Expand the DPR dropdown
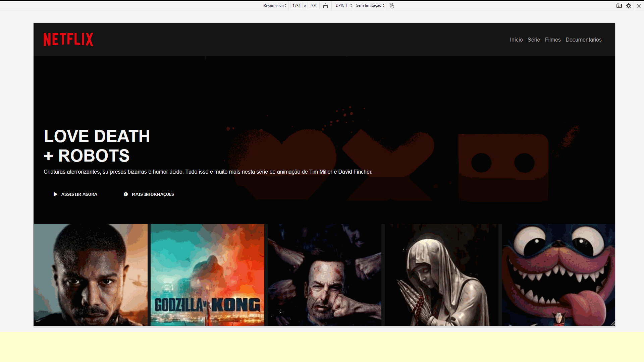 click(x=343, y=6)
